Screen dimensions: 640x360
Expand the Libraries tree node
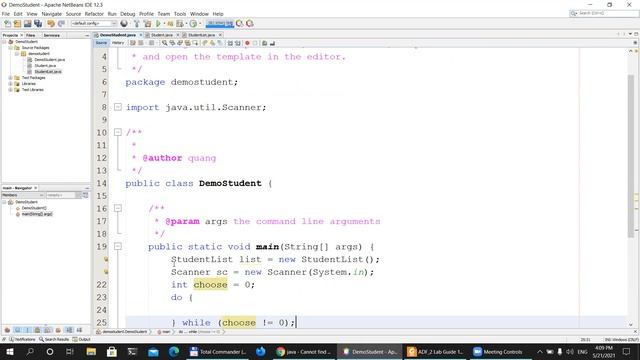[10, 84]
